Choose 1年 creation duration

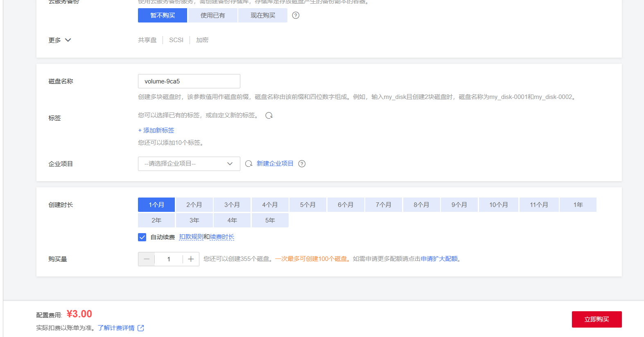click(578, 205)
